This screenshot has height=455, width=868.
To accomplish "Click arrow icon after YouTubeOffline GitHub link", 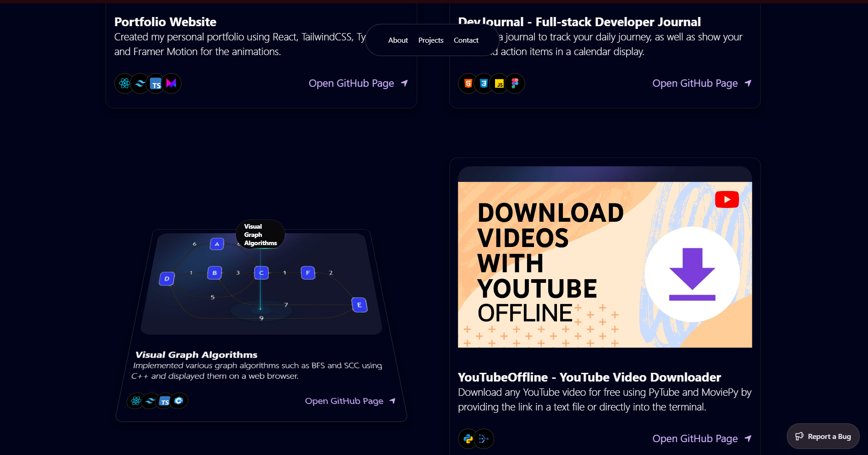I will pos(748,438).
